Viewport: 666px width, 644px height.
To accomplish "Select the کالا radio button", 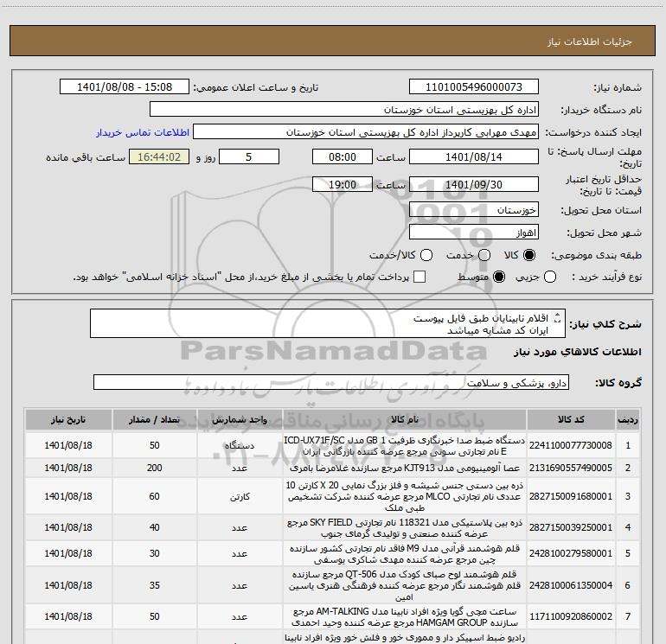I will pos(529,255).
